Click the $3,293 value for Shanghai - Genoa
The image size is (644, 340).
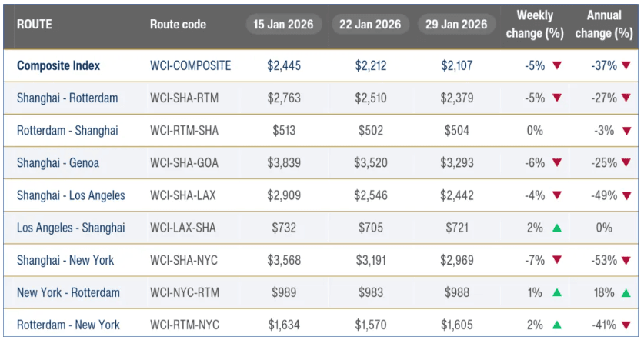point(457,163)
